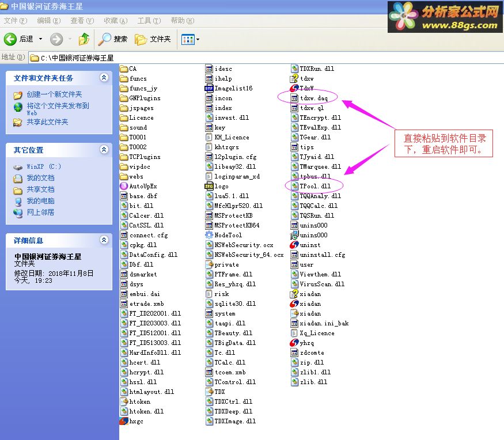This screenshot has width=504, height=440.
Task: Select file name tcoem.xmb
Action: coord(230,372)
